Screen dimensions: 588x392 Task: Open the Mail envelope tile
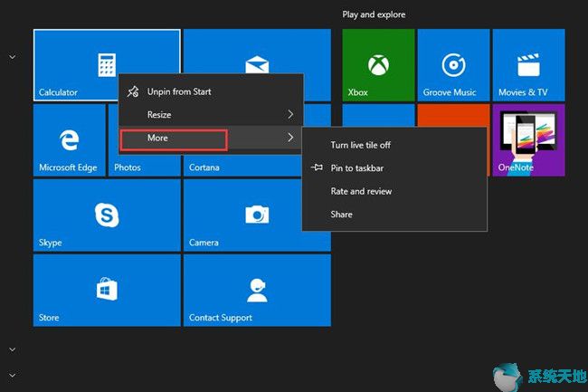tap(257, 51)
